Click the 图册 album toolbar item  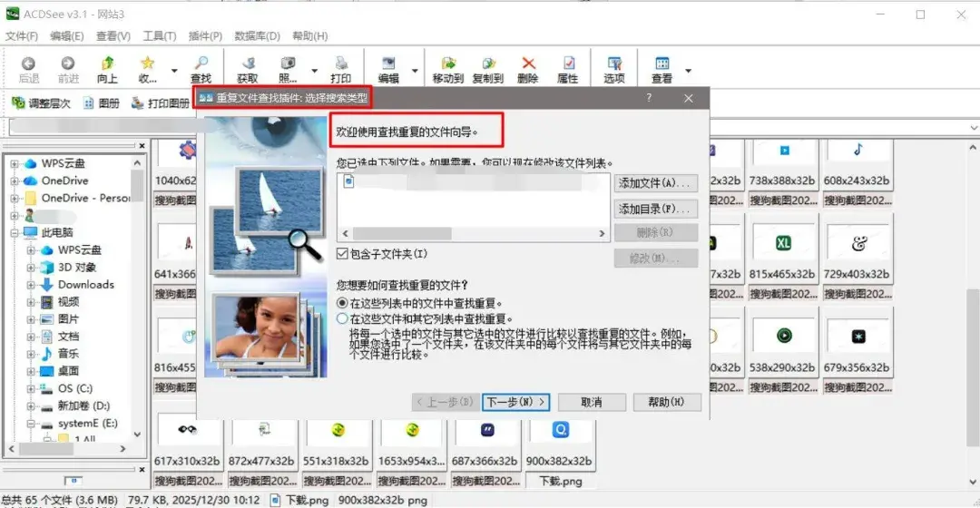point(102,103)
